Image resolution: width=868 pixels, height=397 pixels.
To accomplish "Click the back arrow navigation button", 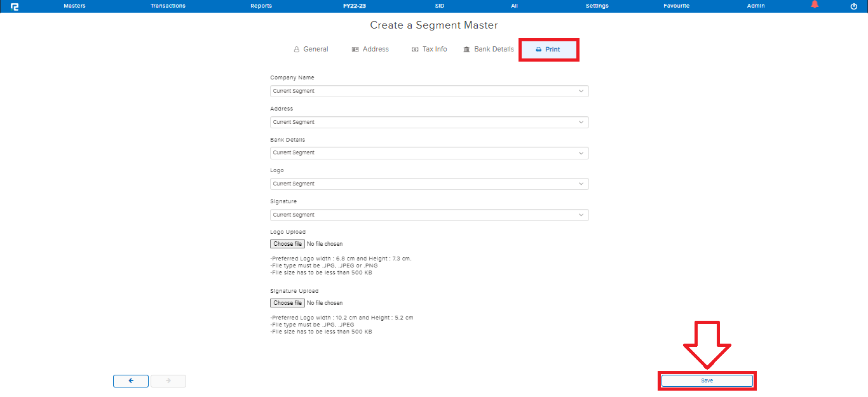I will click(x=130, y=380).
